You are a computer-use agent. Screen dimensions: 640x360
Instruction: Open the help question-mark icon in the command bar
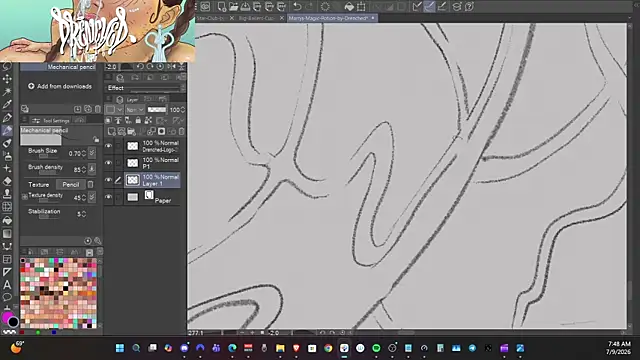469,7
